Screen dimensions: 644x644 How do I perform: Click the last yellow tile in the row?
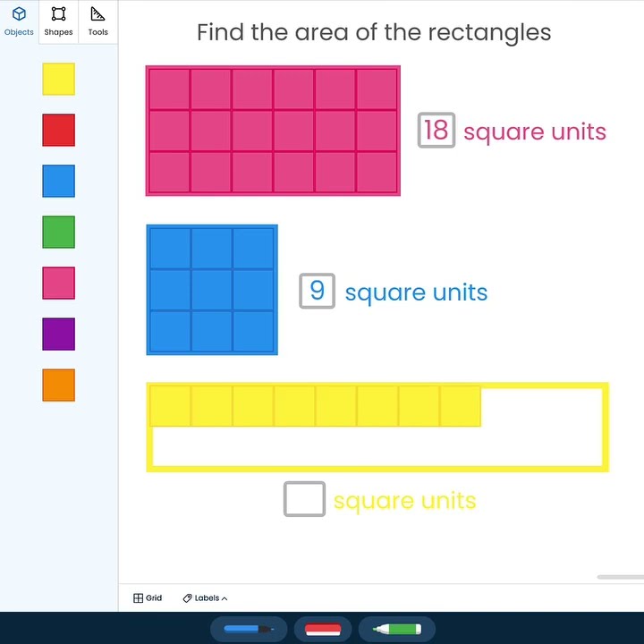[461, 406]
